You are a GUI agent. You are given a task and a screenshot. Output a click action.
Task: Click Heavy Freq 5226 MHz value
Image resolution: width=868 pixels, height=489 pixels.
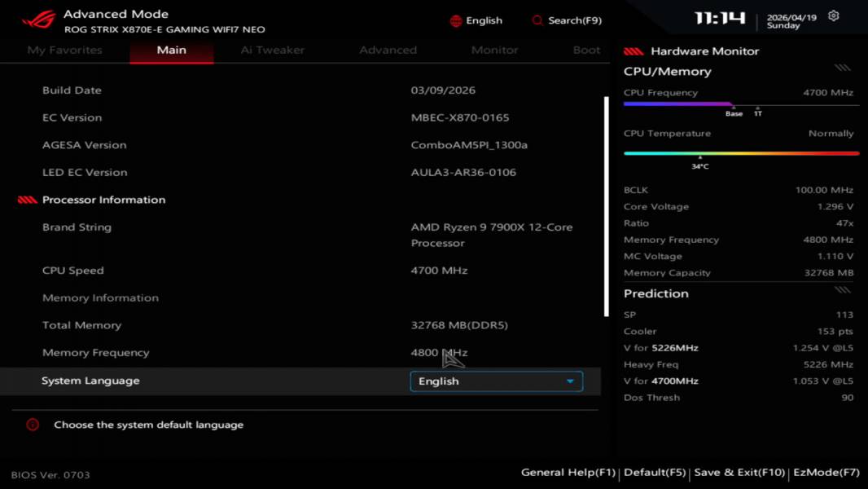pyautogui.click(x=828, y=364)
